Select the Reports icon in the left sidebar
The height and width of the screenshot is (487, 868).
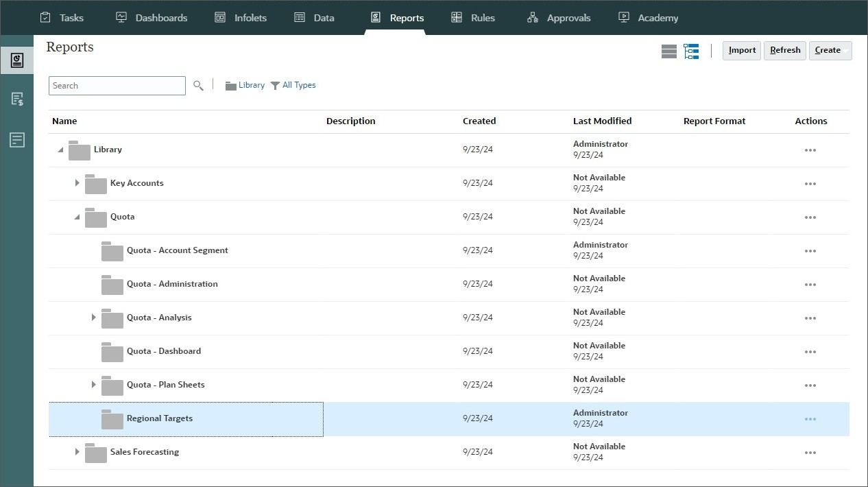click(x=17, y=60)
